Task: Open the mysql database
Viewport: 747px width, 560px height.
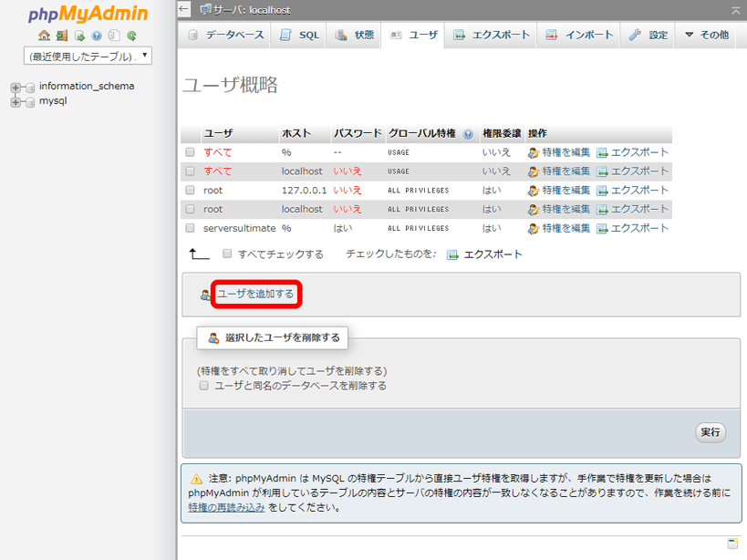Action: (53, 101)
